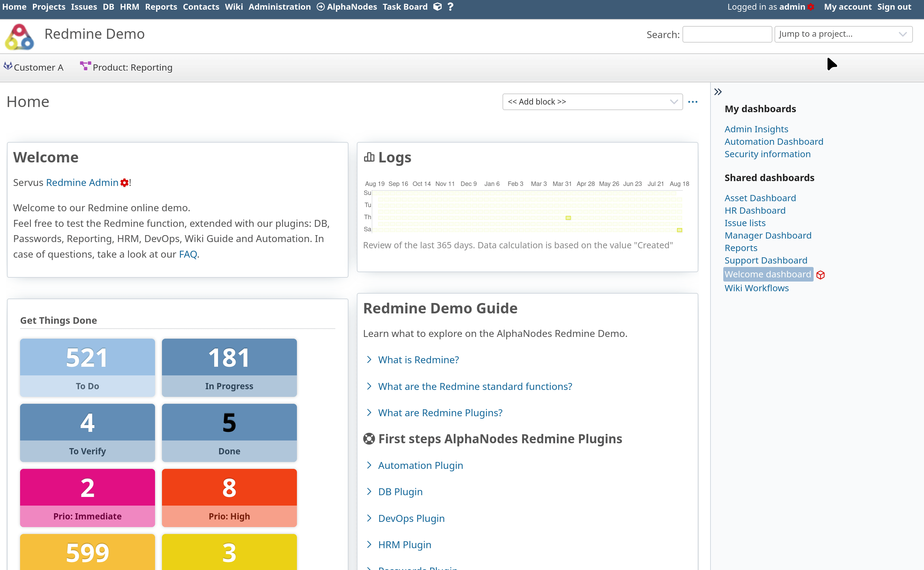Select the Welcome dashboard link
This screenshot has height=570, width=924.
(x=768, y=274)
